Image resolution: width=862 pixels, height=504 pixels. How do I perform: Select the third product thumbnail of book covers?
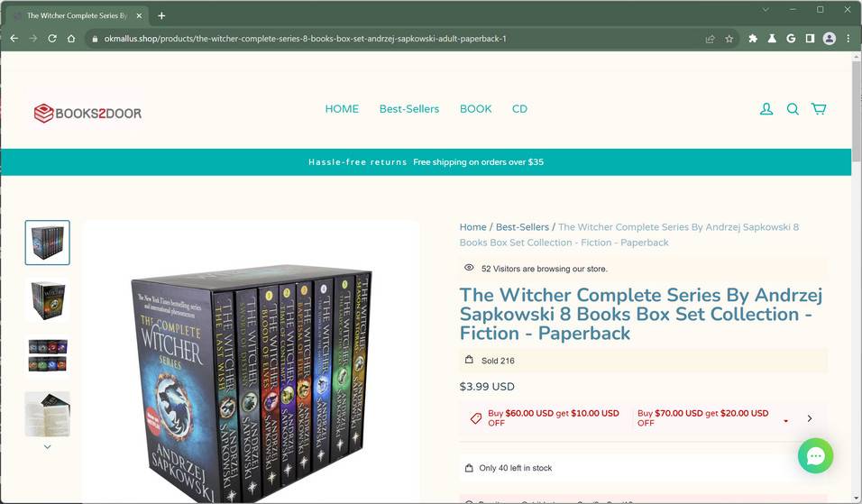click(47, 355)
